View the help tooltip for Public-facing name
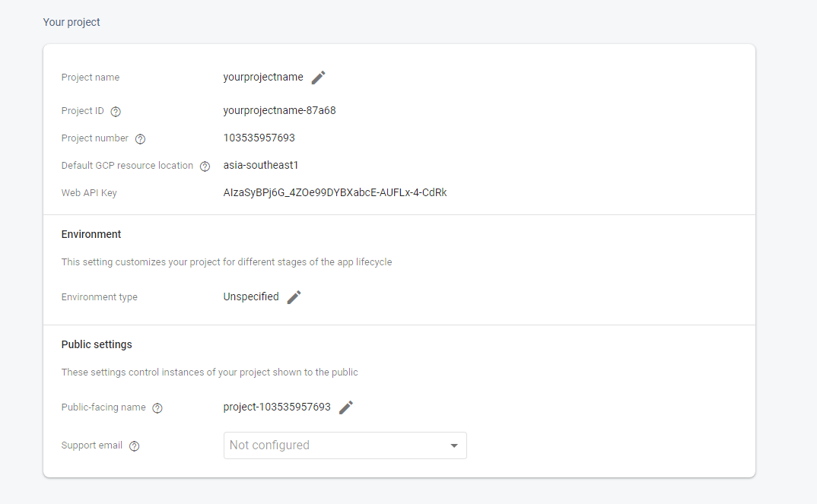This screenshot has width=817, height=504. (x=157, y=408)
